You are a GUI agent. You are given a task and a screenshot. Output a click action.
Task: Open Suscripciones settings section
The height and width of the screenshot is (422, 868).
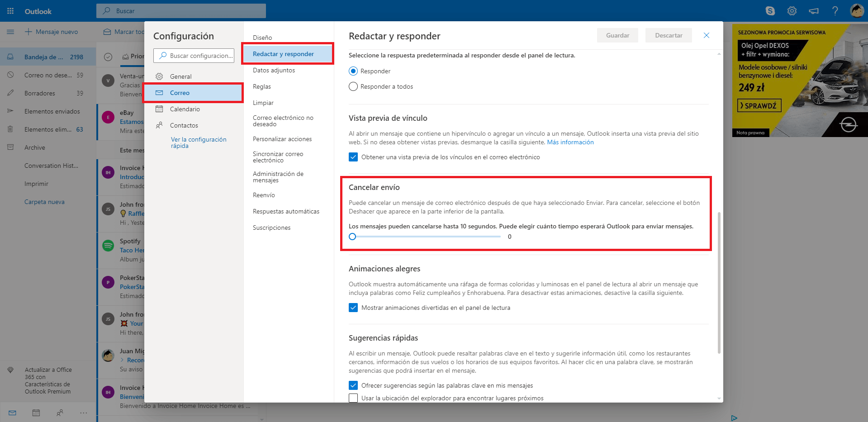(271, 228)
